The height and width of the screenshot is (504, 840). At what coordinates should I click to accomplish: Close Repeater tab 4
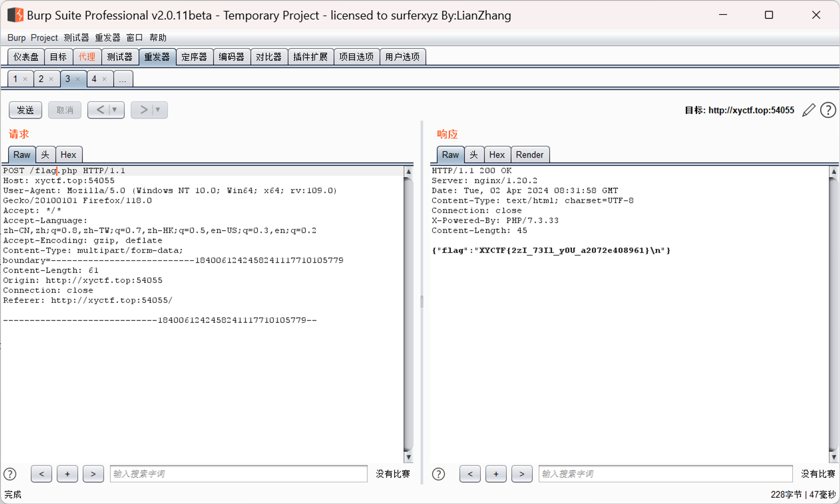pos(104,79)
